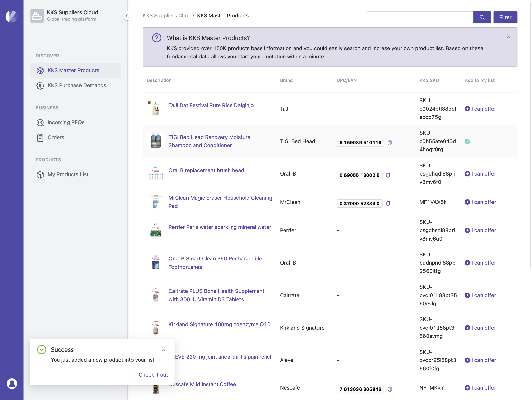Click the Description column header
This screenshot has width=532, height=400.
159,80
